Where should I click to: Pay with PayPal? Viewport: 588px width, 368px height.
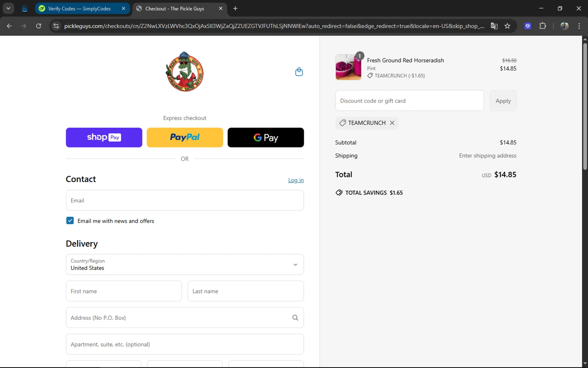185,137
